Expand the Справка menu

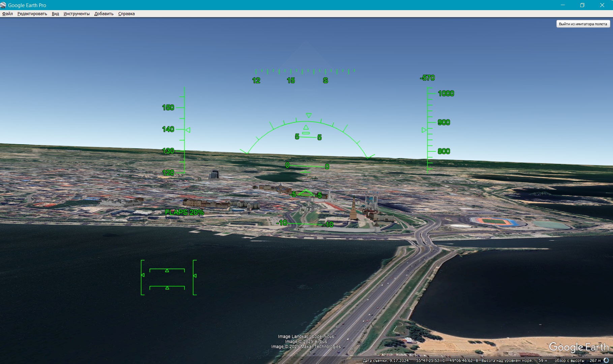(126, 14)
